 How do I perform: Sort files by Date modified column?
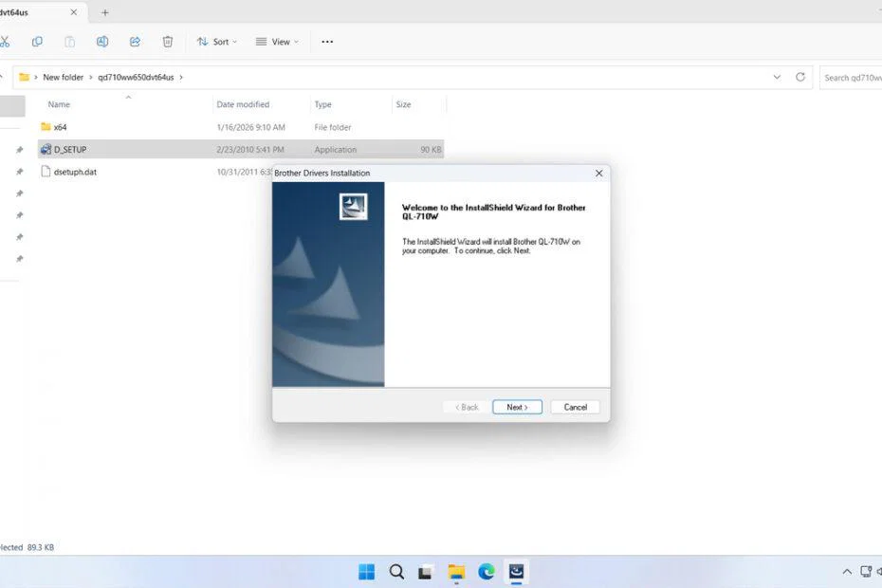point(243,104)
